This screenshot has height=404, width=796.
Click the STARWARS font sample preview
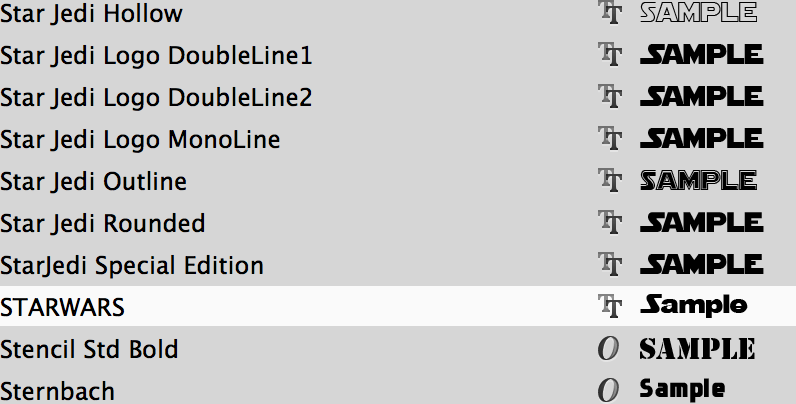point(693,306)
